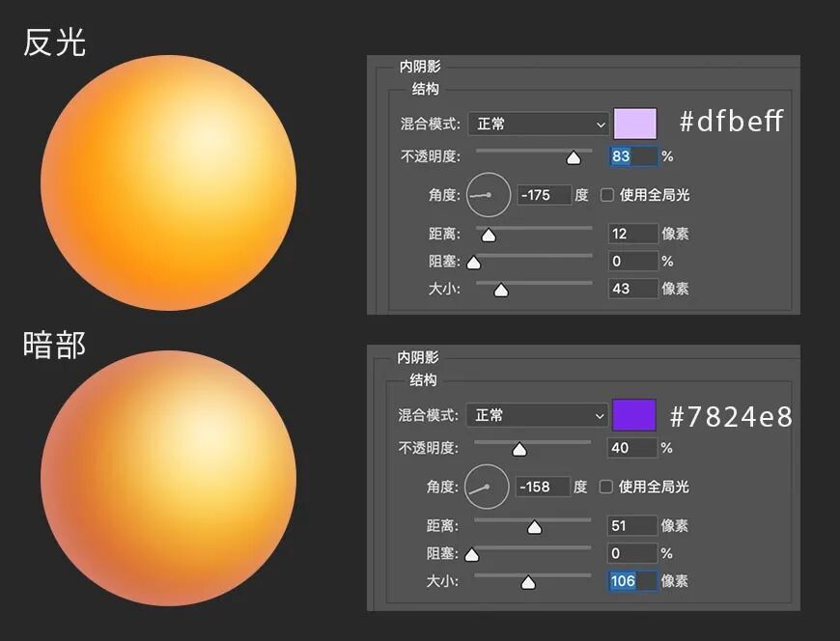Image resolution: width=840 pixels, height=641 pixels.
Task: Click the #7824e8 hex code text
Action: point(731,417)
